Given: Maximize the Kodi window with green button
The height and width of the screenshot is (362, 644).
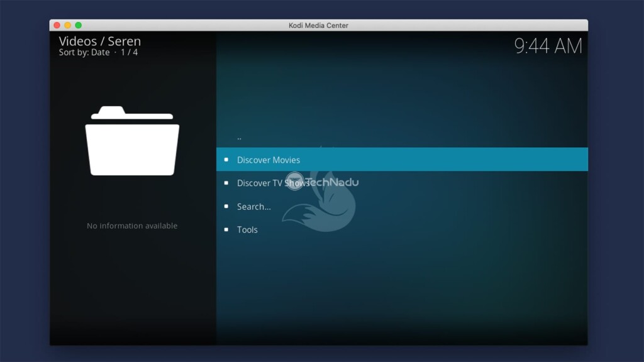Looking at the screenshot, I should 79,25.
